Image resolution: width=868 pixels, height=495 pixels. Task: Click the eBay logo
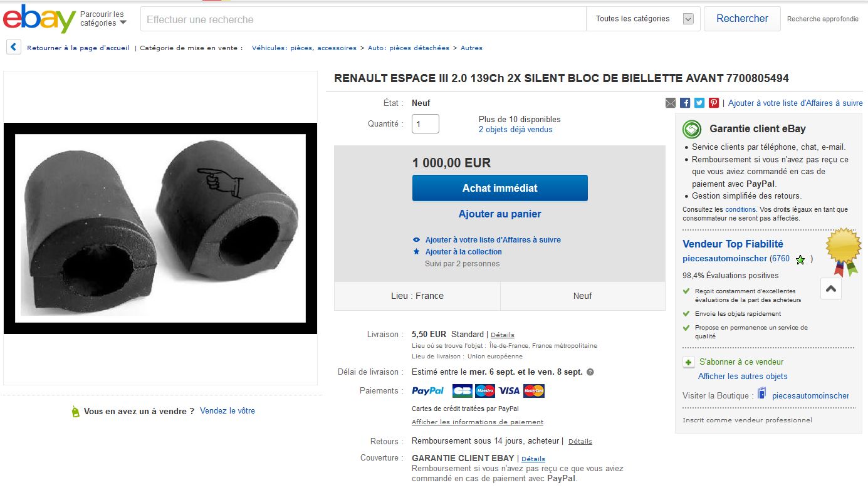click(x=39, y=19)
